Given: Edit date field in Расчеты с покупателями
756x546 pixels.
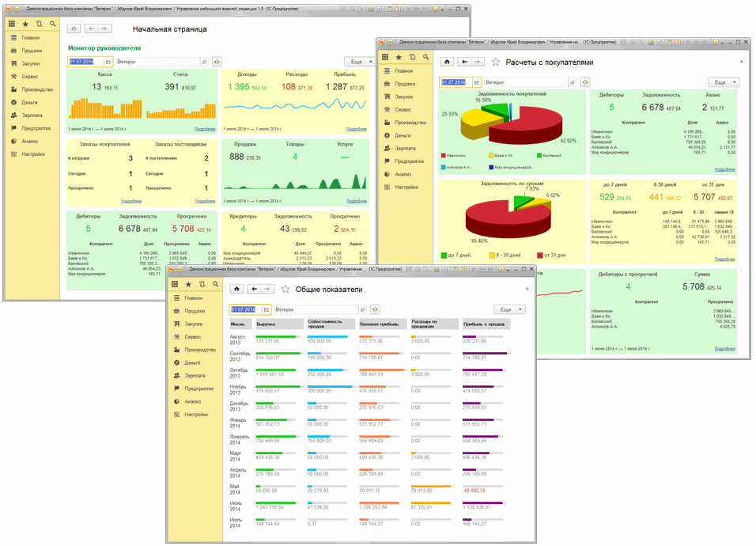Looking at the screenshot, I should 455,82.
